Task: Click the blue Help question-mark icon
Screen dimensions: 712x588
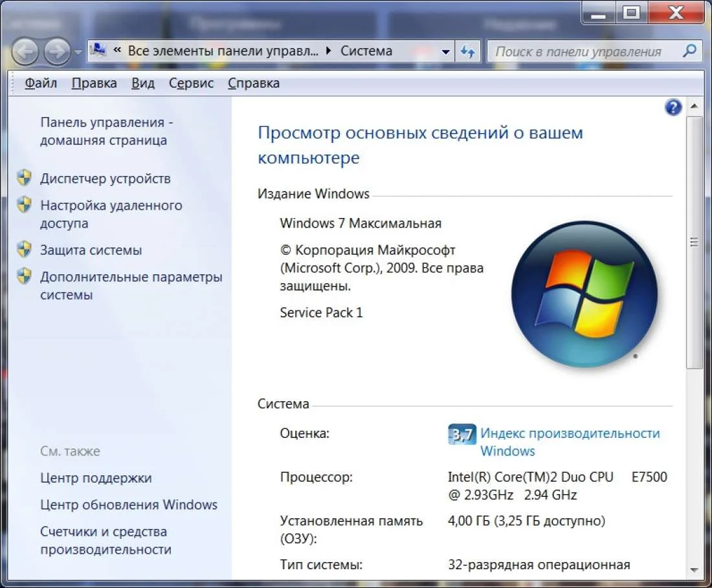Action: coord(673,107)
